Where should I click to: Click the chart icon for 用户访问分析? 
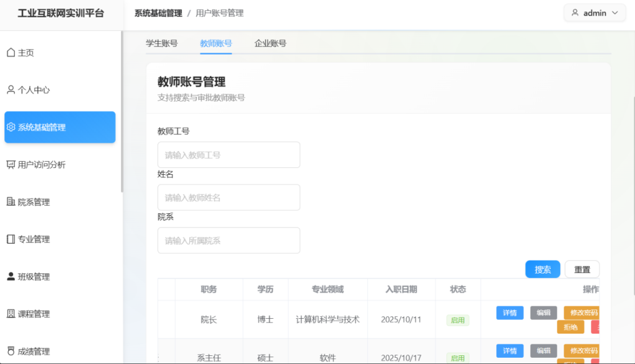pyautogui.click(x=11, y=165)
